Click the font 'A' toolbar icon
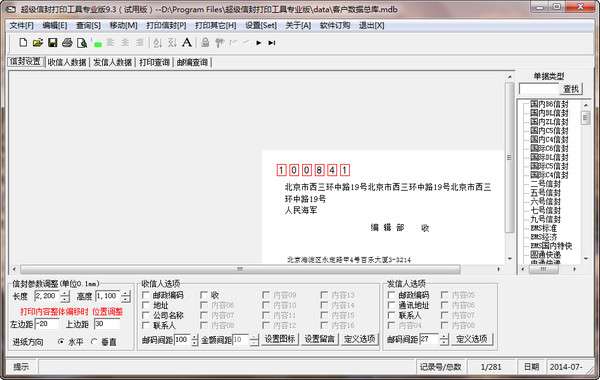Viewport: 600px width, 380px height. 187,42
